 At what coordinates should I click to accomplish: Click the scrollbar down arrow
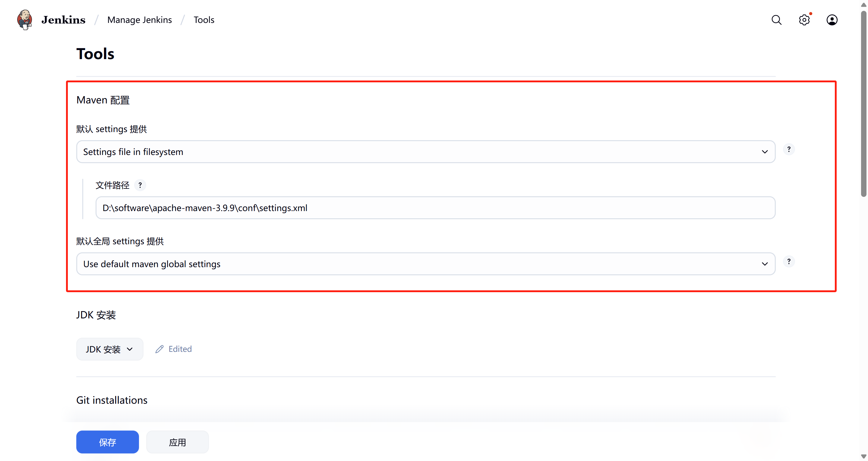[x=863, y=456]
